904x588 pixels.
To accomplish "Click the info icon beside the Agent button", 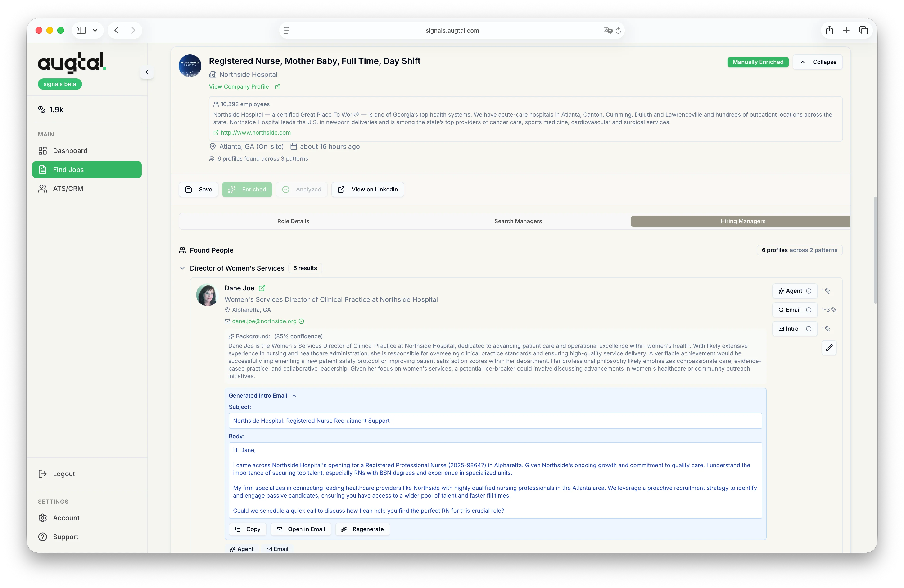I will [x=809, y=291].
